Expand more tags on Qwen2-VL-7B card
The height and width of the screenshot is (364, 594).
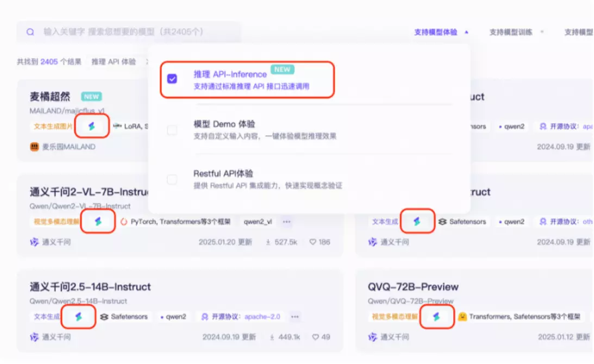pyautogui.click(x=287, y=222)
